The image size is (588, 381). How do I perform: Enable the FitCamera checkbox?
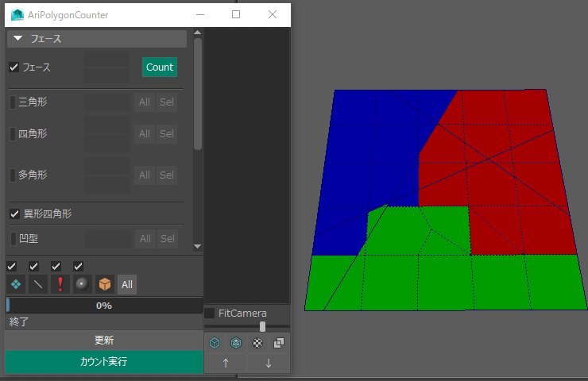click(x=210, y=314)
